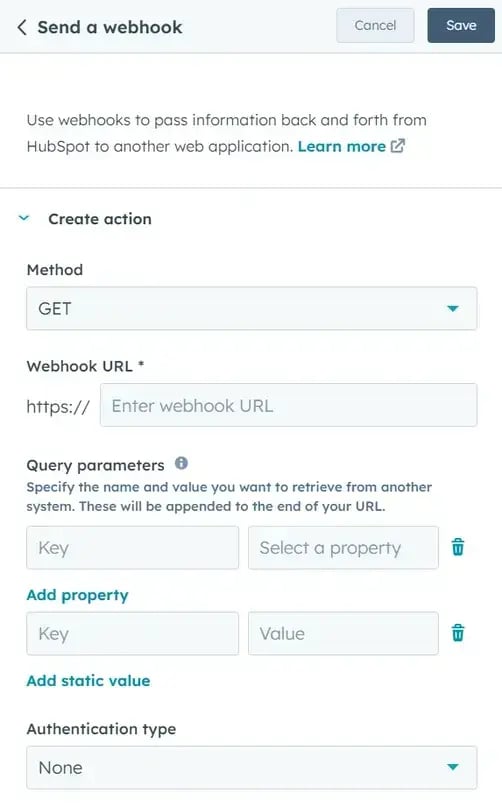The height and width of the screenshot is (807, 502).
Task: Open the Select a property dropdown
Action: point(343,548)
